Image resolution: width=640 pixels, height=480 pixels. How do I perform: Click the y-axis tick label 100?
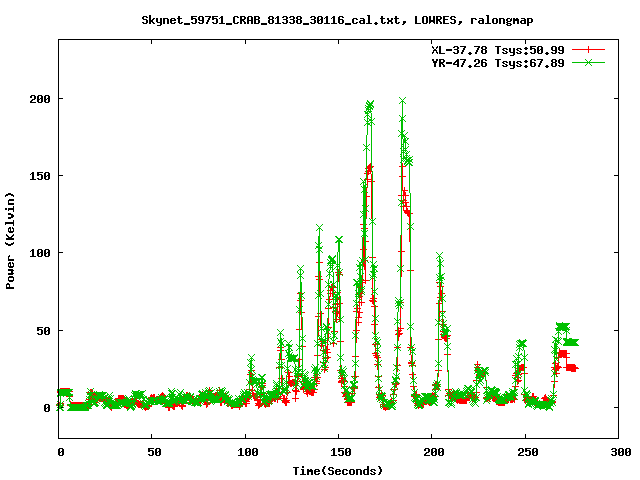[40, 253]
